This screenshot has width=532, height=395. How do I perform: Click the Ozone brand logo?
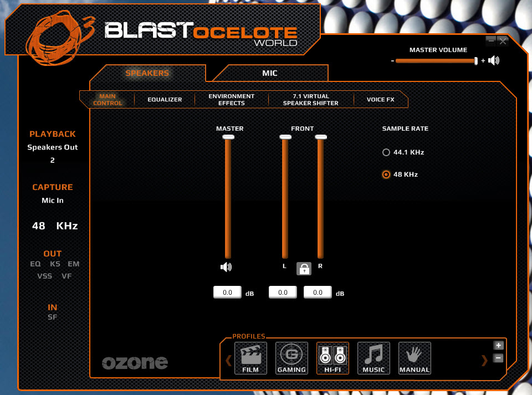click(135, 362)
